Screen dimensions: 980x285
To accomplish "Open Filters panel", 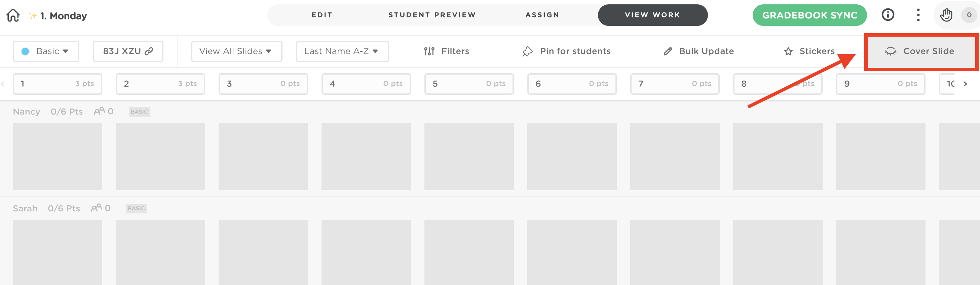I will [x=447, y=51].
